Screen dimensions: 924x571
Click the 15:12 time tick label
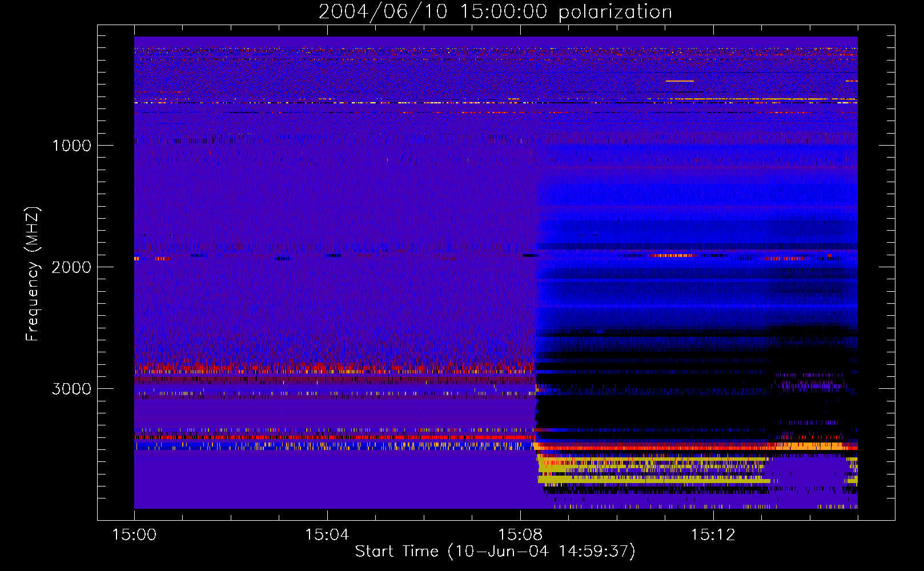pos(713,535)
